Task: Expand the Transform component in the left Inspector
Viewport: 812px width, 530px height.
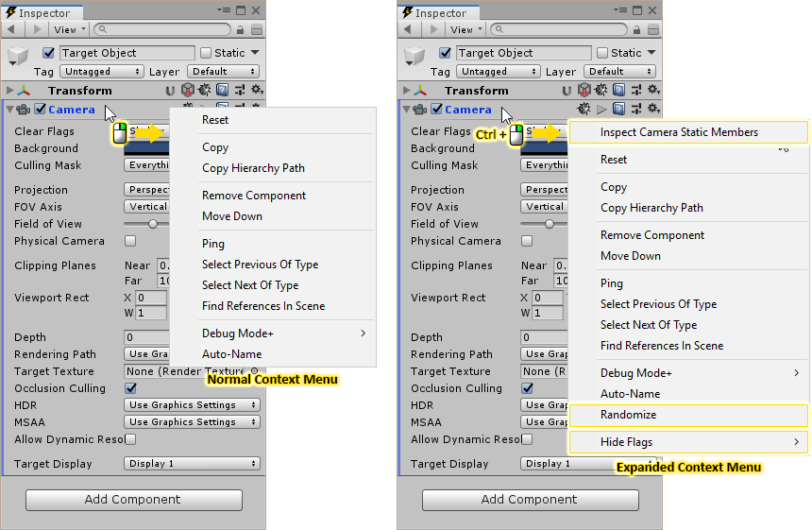Action: tap(10, 91)
